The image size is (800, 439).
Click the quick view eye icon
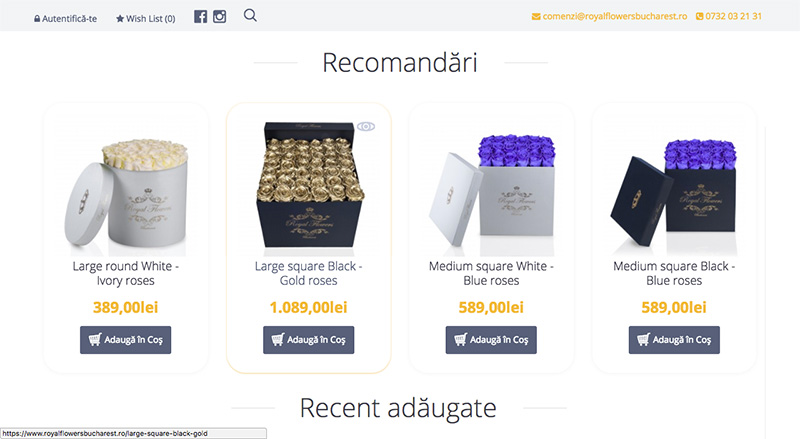[366, 127]
